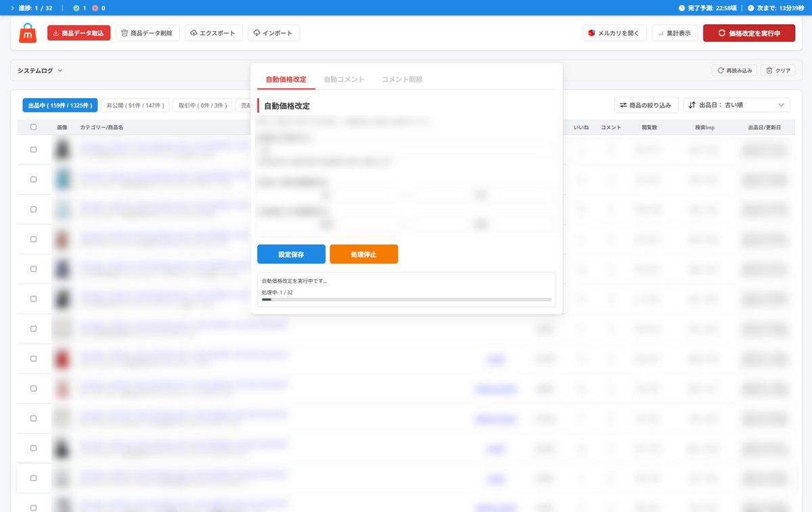Expand the progress bar chevron at top

click(x=12, y=8)
